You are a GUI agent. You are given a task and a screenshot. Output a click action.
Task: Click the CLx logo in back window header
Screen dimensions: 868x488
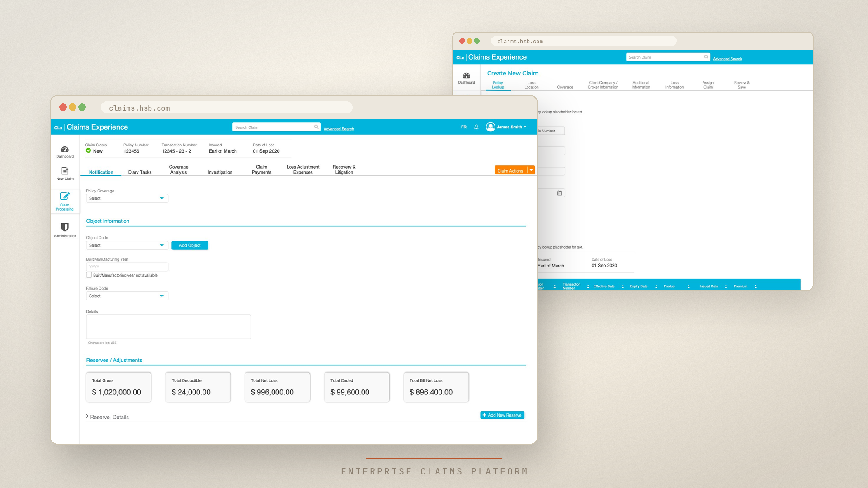pos(460,57)
